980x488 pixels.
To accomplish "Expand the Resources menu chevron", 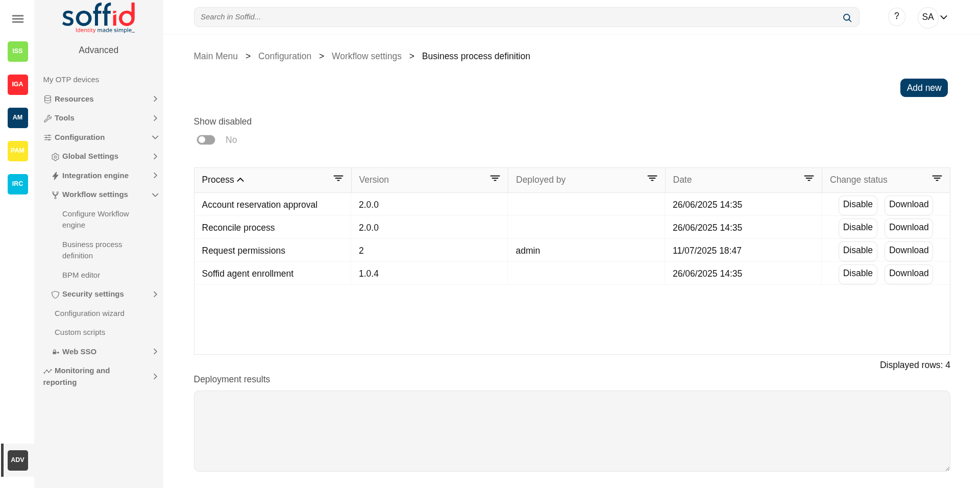I will pos(155,99).
